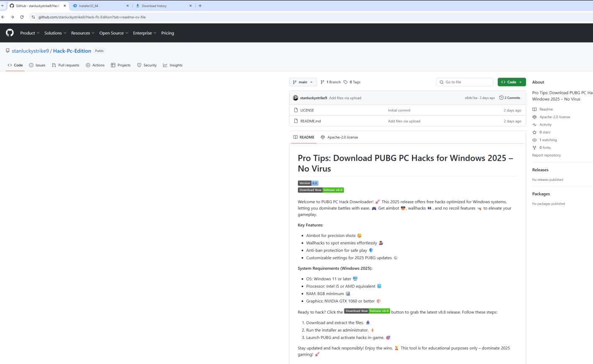
Task: Open the Packages section heading
Action: [x=541, y=194]
